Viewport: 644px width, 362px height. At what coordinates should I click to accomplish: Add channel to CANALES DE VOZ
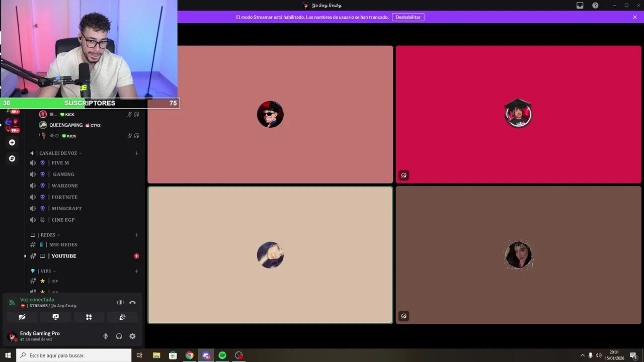coord(136,153)
